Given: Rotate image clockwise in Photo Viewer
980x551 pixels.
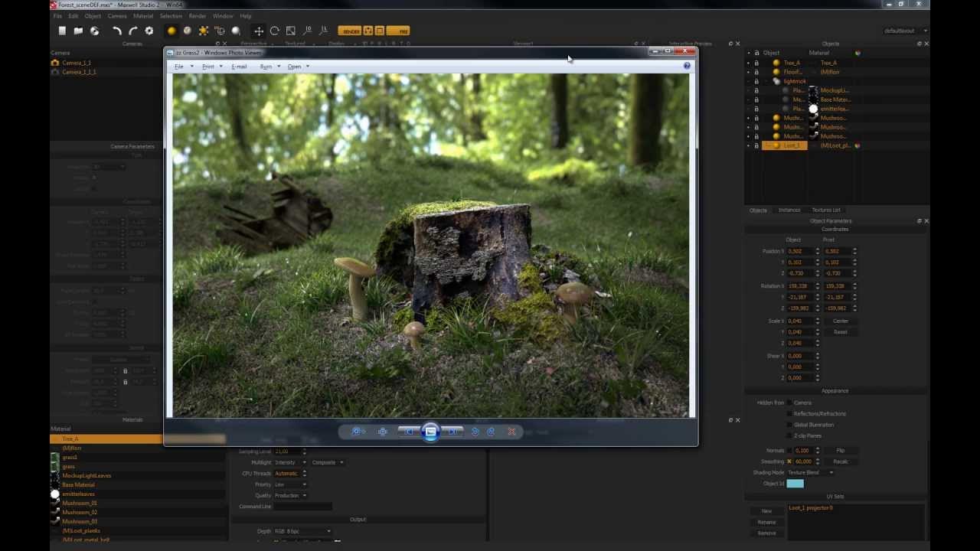Looking at the screenshot, I should 491,432.
